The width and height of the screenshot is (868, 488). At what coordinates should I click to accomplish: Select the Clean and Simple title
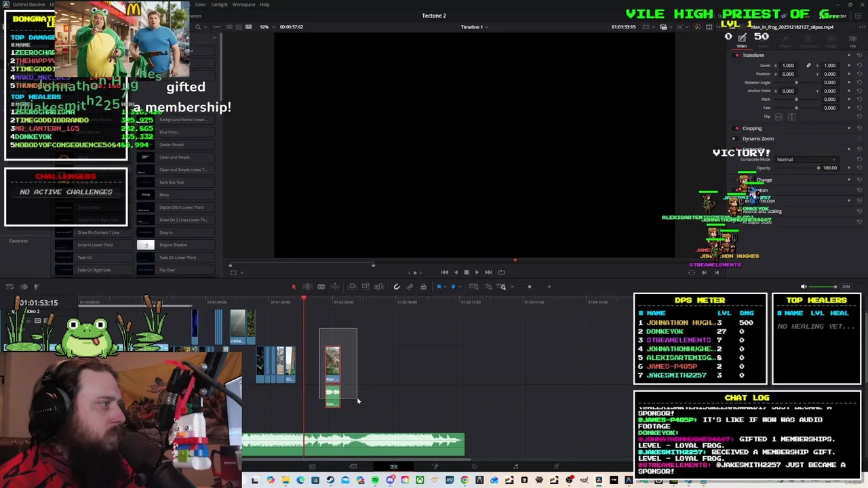(x=175, y=157)
